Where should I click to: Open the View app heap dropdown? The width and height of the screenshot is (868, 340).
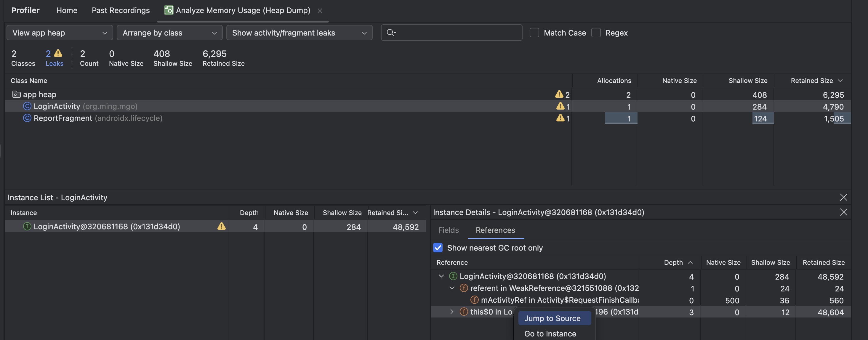point(60,33)
